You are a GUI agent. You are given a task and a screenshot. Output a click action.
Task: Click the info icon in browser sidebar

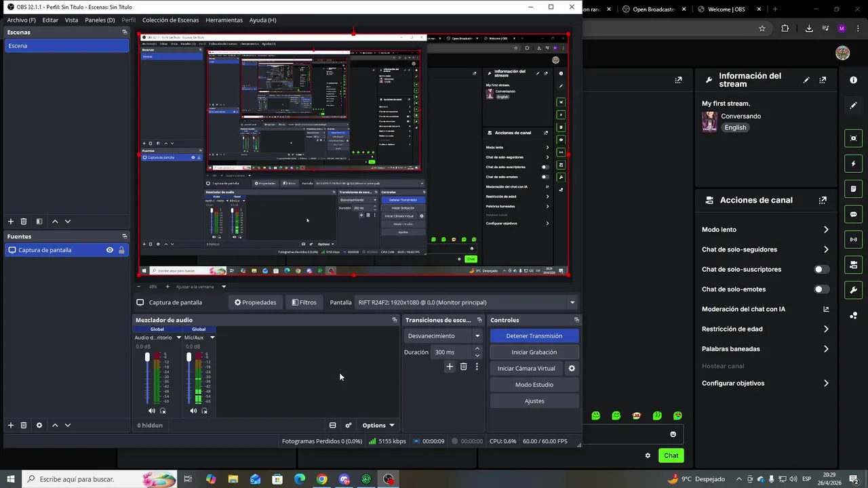(x=853, y=80)
